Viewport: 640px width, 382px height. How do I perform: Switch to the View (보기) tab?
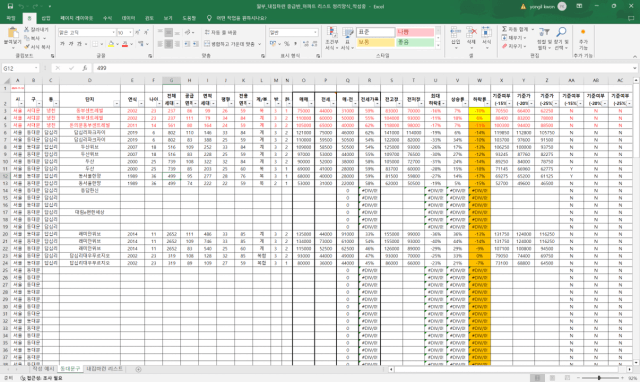(168, 18)
